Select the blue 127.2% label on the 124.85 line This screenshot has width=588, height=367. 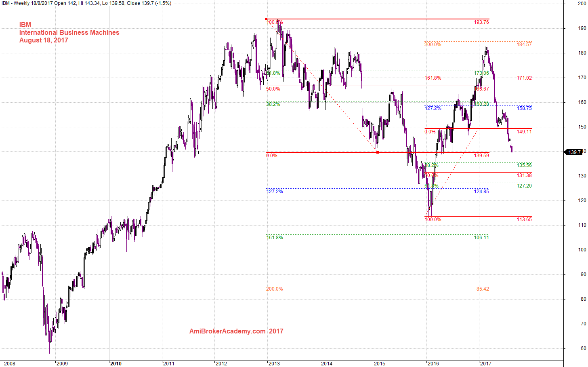click(x=275, y=192)
